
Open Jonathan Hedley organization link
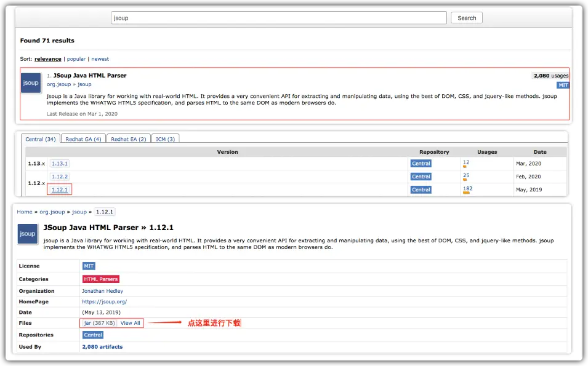click(x=102, y=291)
